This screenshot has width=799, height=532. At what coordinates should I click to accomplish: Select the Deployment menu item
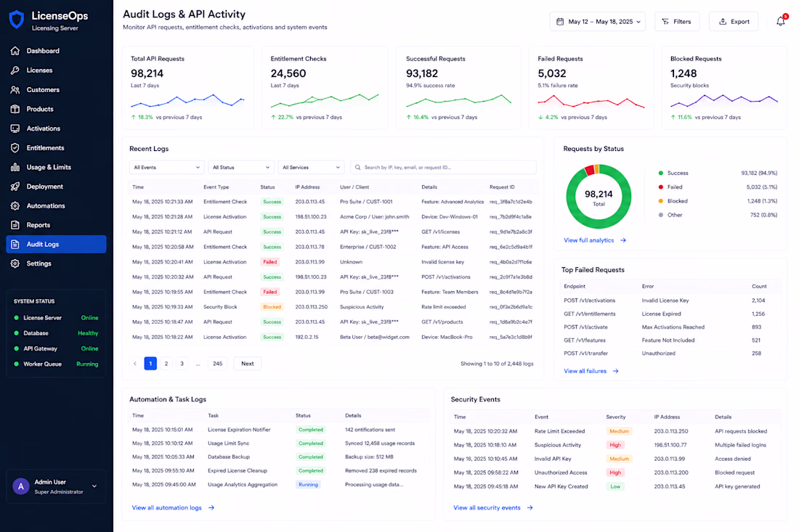pyautogui.click(x=56, y=187)
